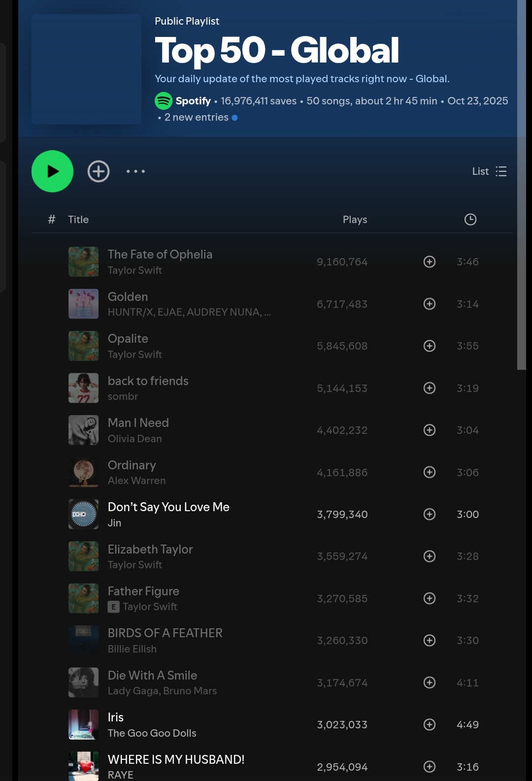Click the clock duration column header
Screen dimensions: 532x781
pos(470,220)
